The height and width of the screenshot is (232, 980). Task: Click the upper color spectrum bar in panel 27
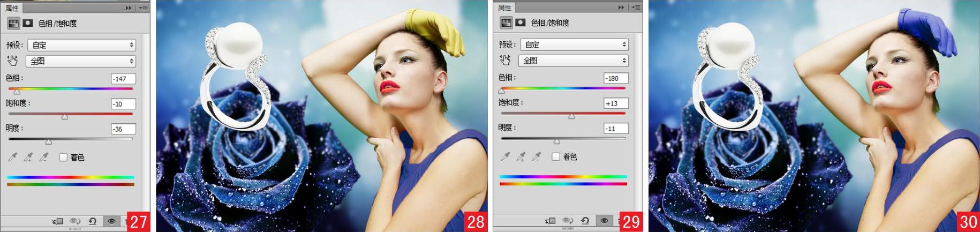point(71,177)
